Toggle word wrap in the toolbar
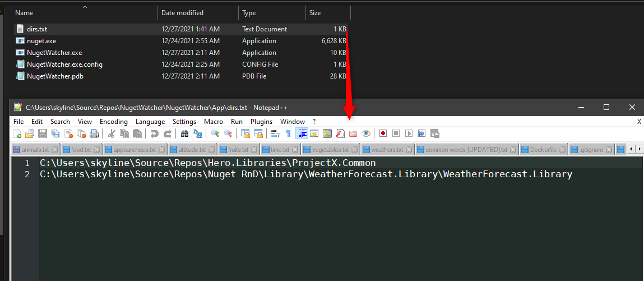 click(276, 133)
